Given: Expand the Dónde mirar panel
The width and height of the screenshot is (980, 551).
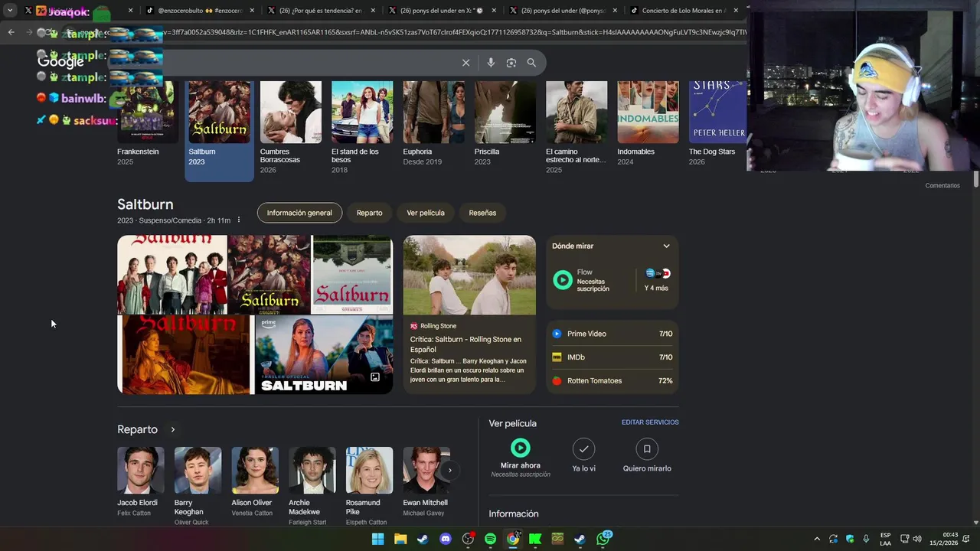Looking at the screenshot, I should click(666, 246).
